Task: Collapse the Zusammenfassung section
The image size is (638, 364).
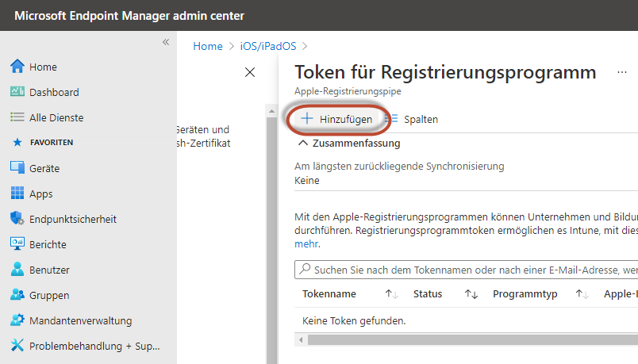Action: 302,144
